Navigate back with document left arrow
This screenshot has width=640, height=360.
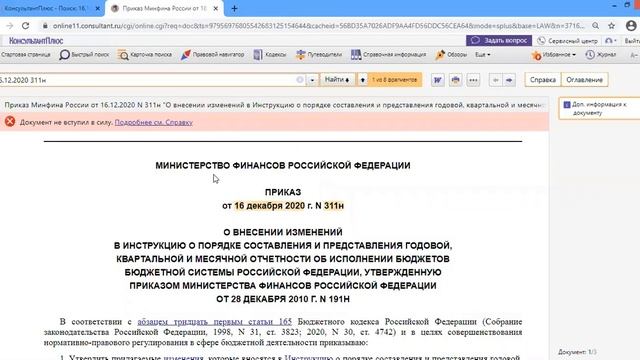pos(496,80)
